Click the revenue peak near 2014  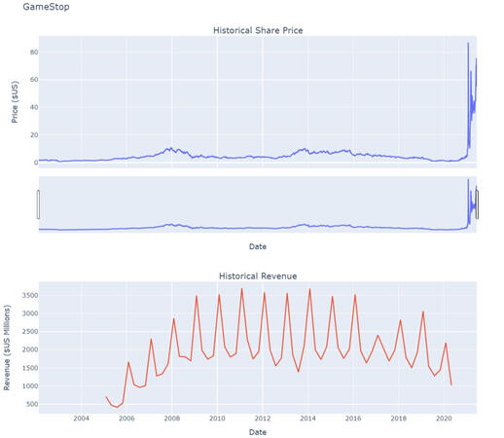click(x=309, y=289)
